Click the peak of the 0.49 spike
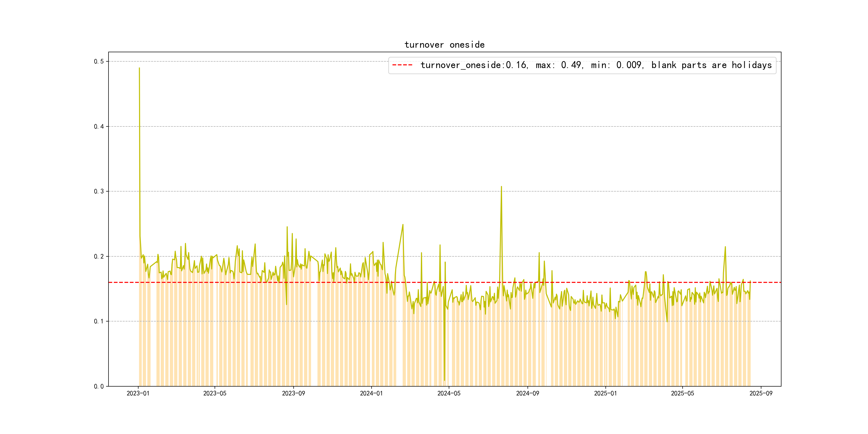Image resolution: width=868 pixels, height=434 pixels. point(139,68)
